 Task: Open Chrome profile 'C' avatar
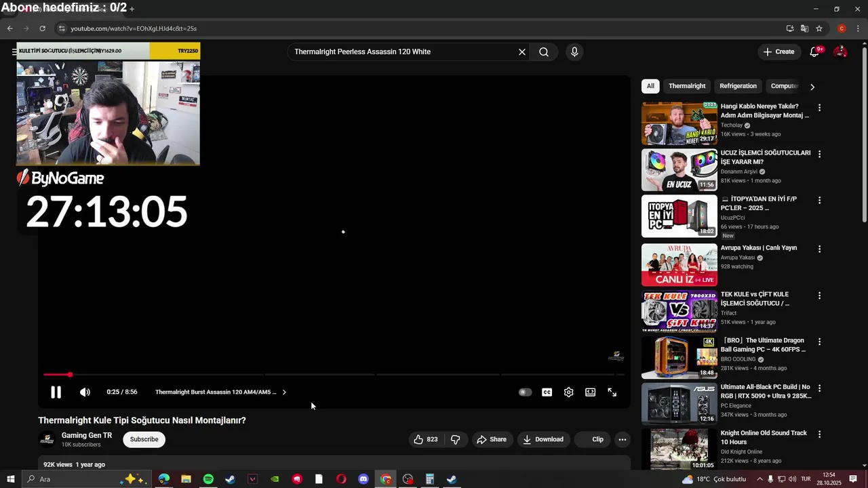click(842, 28)
